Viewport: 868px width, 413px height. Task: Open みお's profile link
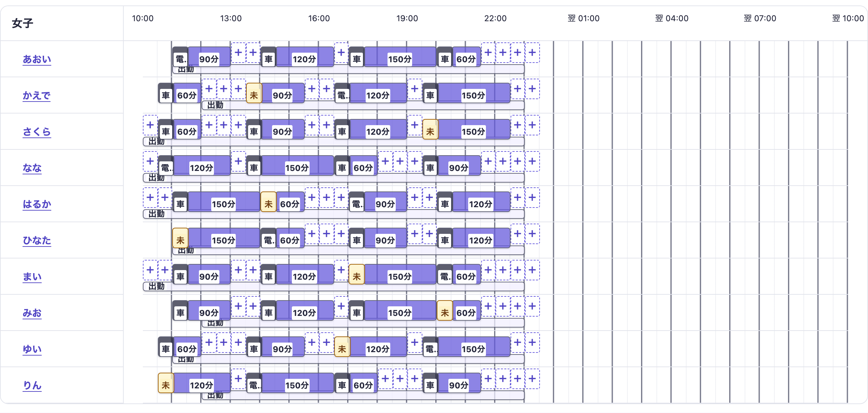[x=32, y=313]
